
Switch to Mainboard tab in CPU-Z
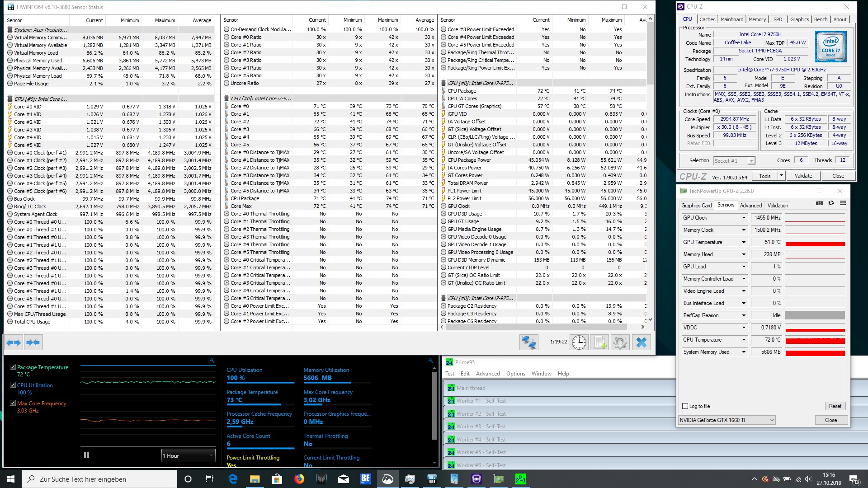732,19
